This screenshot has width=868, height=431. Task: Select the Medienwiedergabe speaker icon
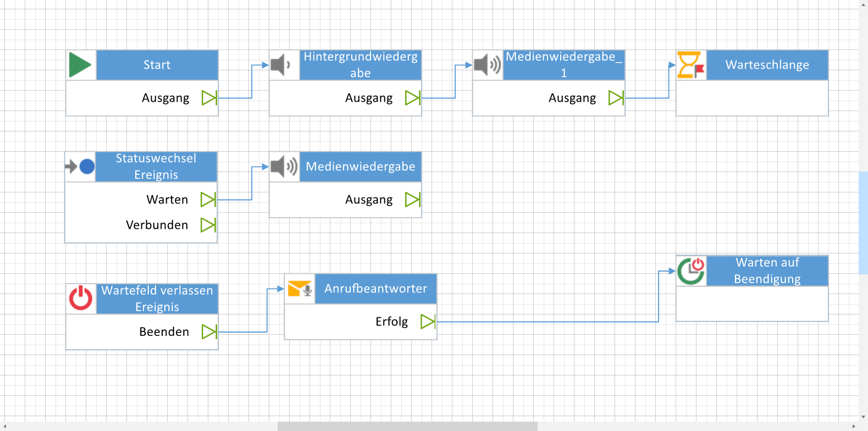(x=284, y=167)
